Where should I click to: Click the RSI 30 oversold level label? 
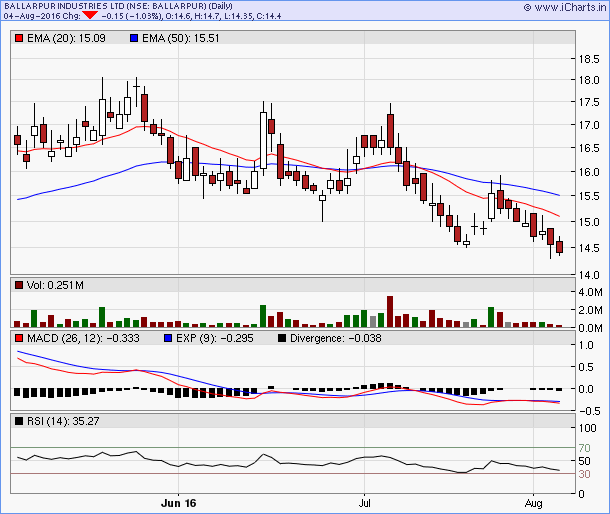[584, 474]
